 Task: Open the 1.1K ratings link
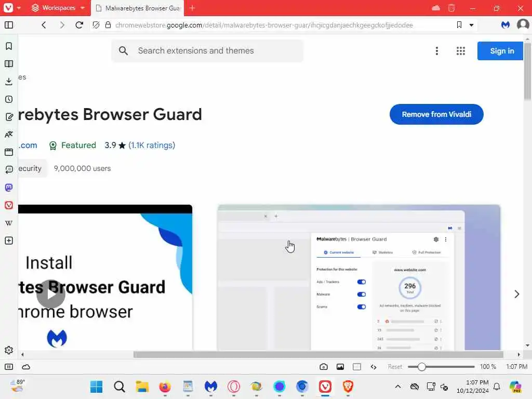click(152, 145)
